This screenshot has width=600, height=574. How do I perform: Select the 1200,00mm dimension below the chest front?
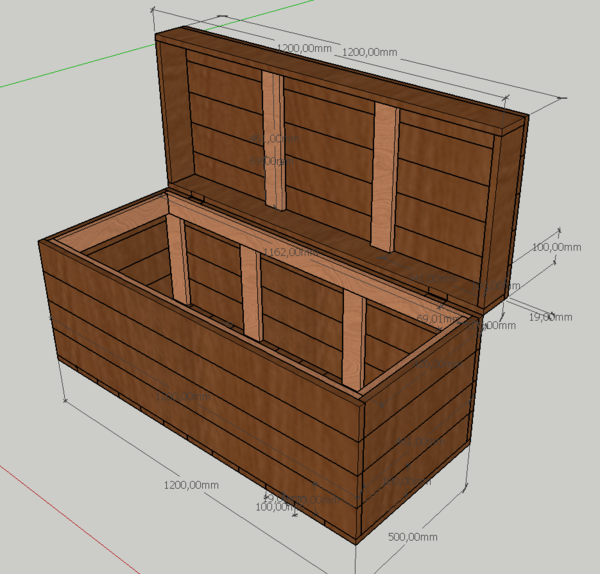191,485
